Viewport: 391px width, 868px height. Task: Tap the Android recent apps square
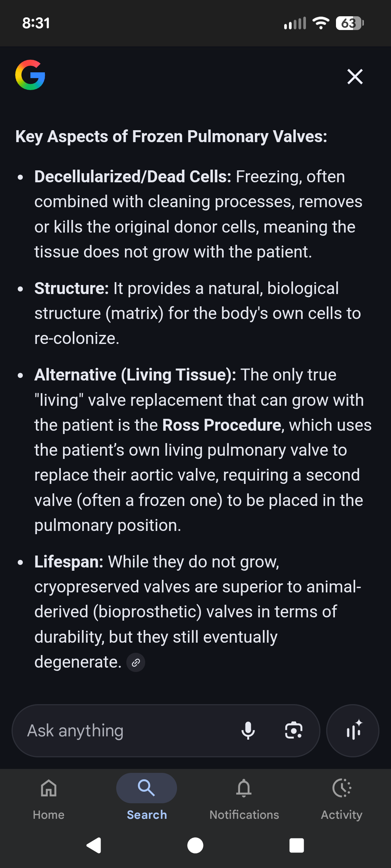tap(297, 846)
